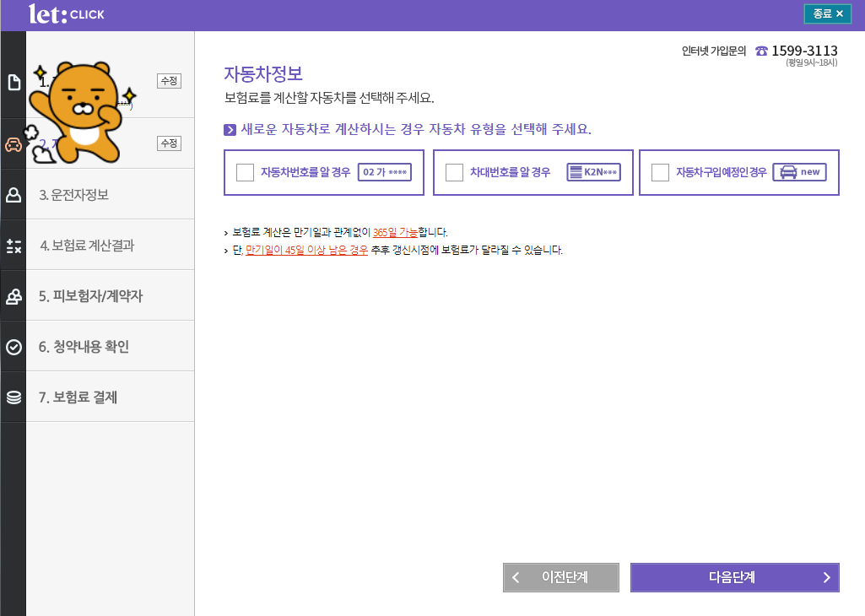The height and width of the screenshot is (616, 865).
Task: Click the 1599-3113 phone number
Action: (804, 51)
